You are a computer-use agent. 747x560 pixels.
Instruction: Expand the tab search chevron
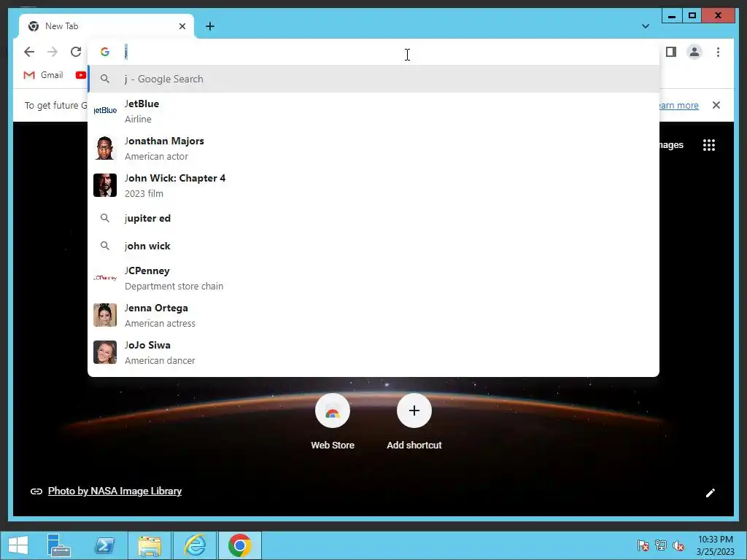click(646, 26)
